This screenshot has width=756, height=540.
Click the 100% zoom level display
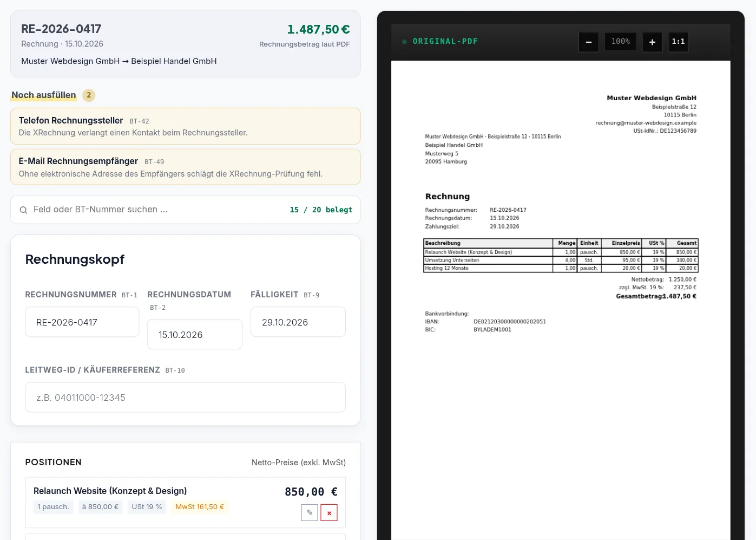click(621, 42)
